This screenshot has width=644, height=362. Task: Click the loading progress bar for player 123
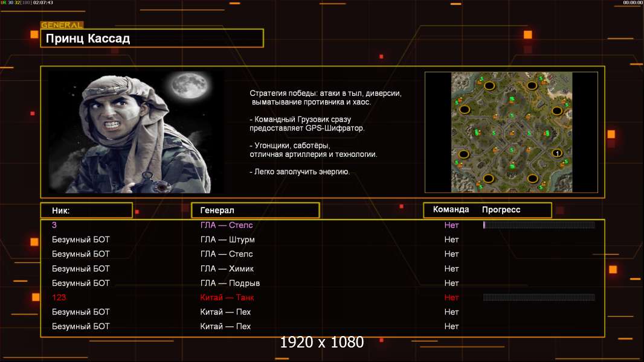point(539,297)
